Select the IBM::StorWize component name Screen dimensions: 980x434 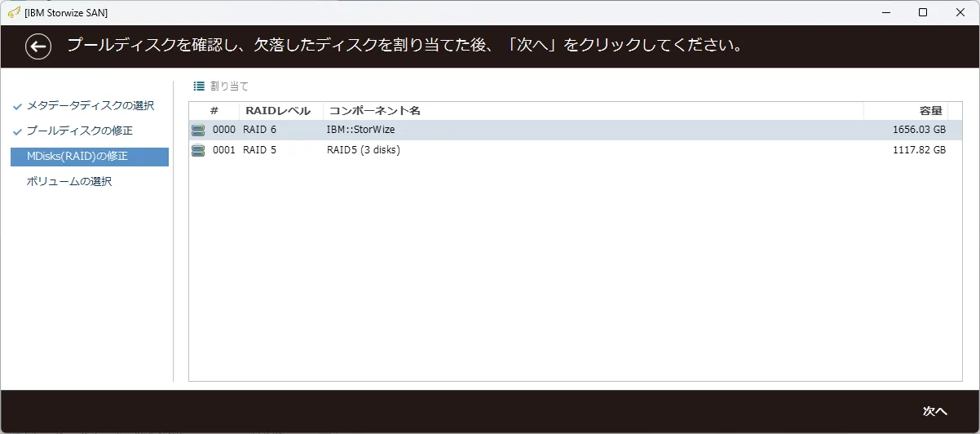360,131
